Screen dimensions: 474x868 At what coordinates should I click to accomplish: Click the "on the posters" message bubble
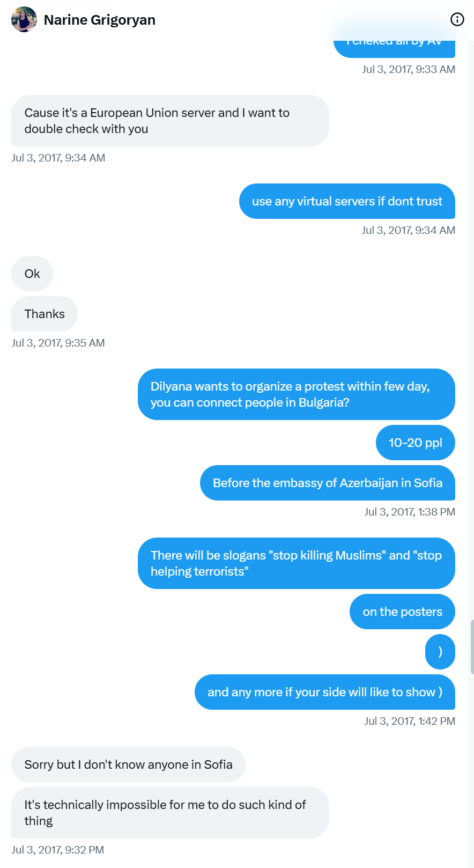[x=402, y=612]
